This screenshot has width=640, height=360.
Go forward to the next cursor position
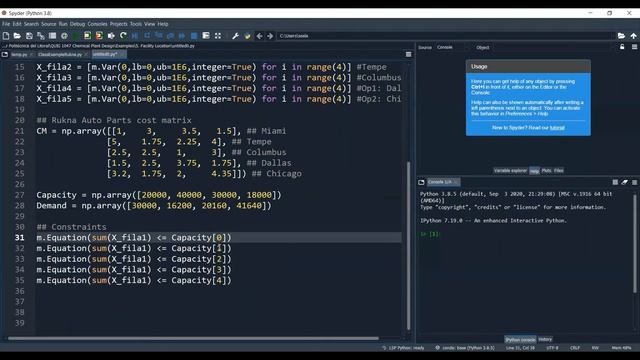[x=270, y=36]
